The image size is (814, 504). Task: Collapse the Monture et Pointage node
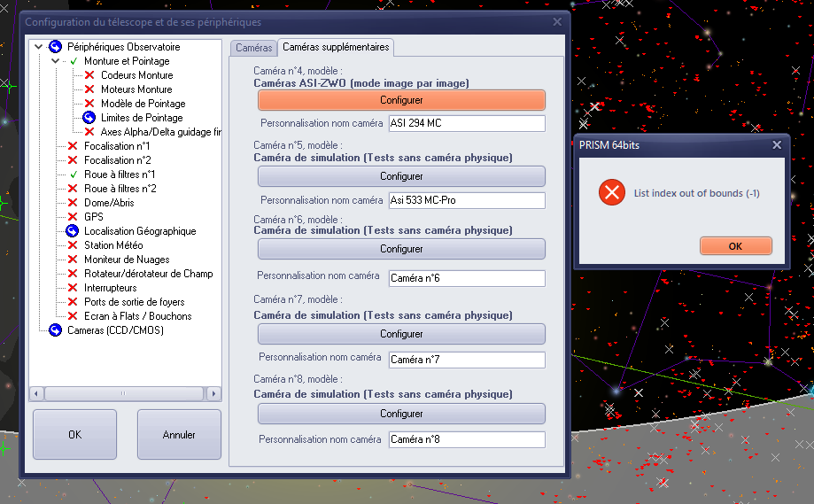pyautogui.click(x=55, y=61)
